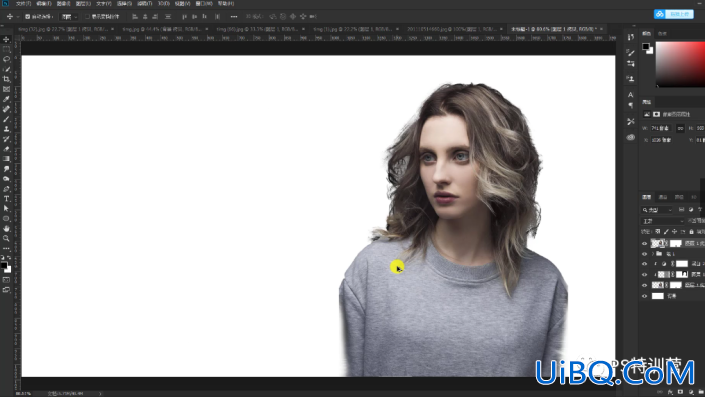Screen dimensions: 705x397
Task: Select the Pen tool
Action: point(6,189)
